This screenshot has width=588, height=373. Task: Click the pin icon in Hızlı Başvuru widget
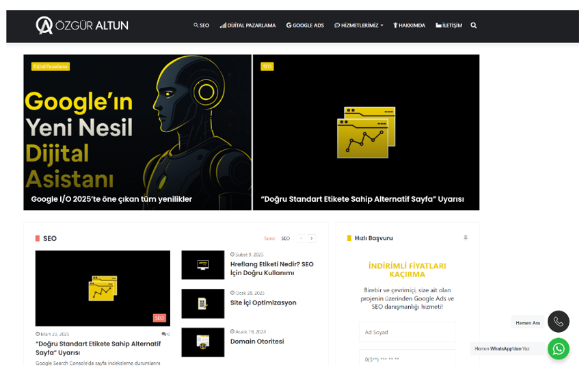466,238
